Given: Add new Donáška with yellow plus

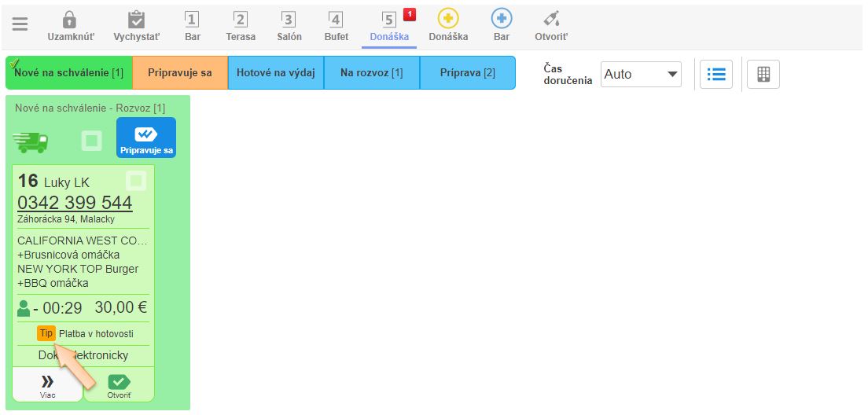Looking at the screenshot, I should pyautogui.click(x=448, y=19).
